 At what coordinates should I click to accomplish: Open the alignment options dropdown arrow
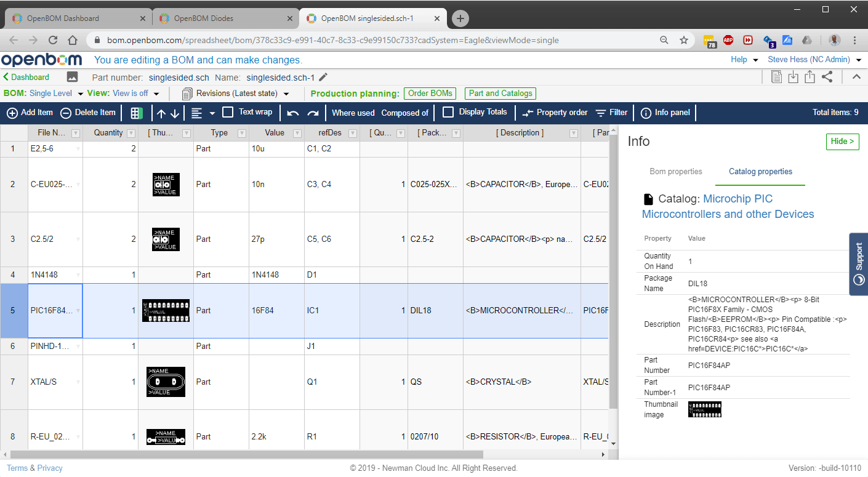click(x=212, y=113)
